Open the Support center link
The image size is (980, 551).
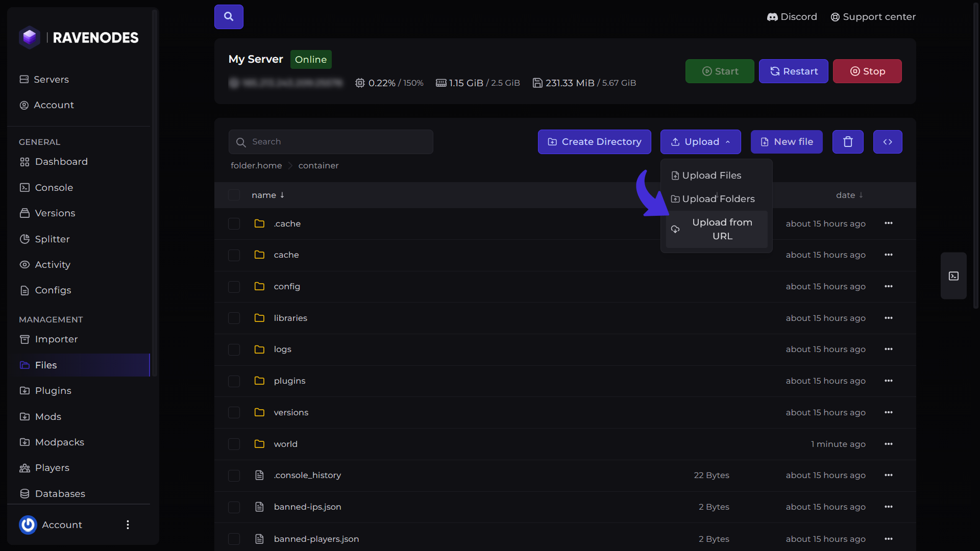pos(873,17)
